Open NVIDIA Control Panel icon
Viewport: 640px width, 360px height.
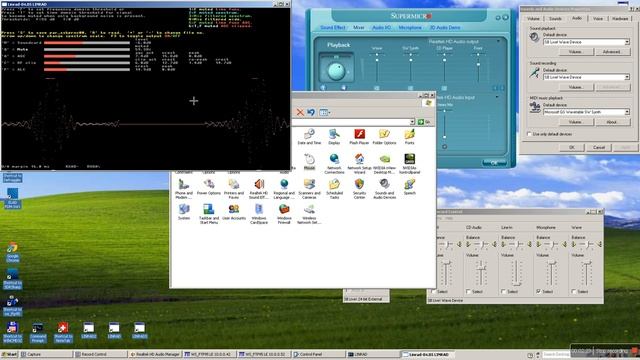[x=409, y=163]
